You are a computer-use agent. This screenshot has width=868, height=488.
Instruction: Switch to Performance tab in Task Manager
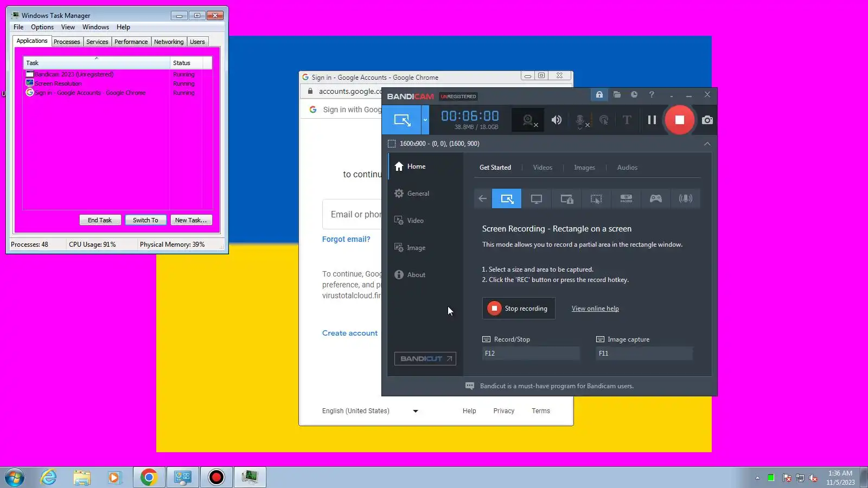[x=131, y=42]
